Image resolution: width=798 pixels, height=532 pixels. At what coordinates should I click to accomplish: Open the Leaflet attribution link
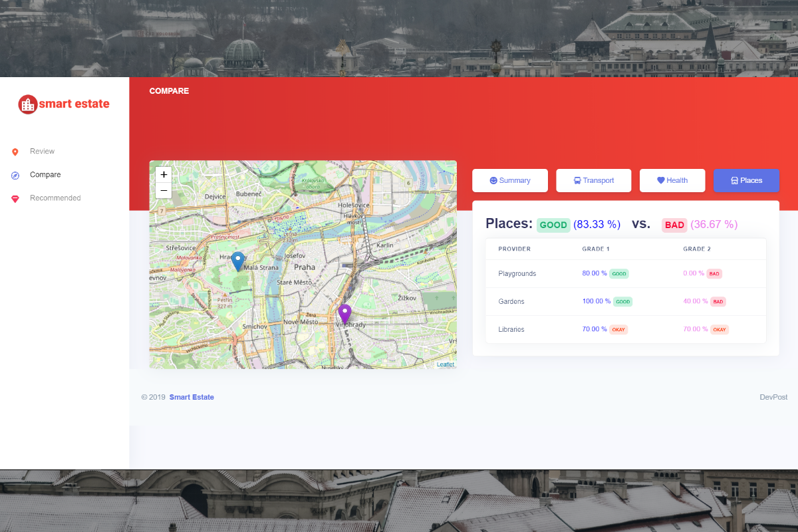click(445, 364)
